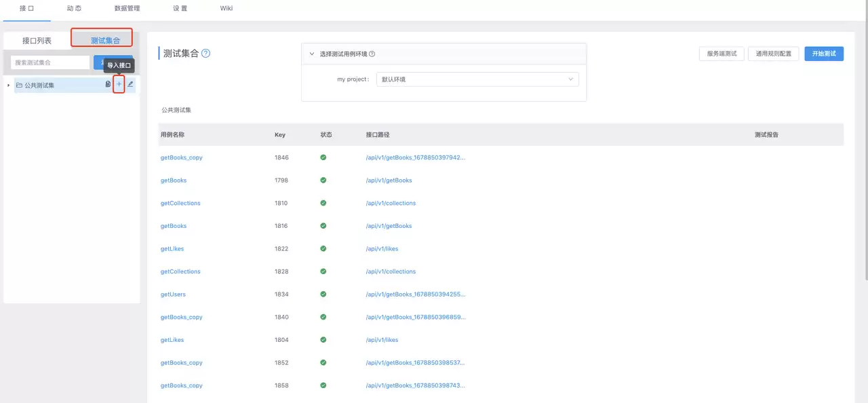Open getBooks_copy case with Key 1846

coord(181,157)
